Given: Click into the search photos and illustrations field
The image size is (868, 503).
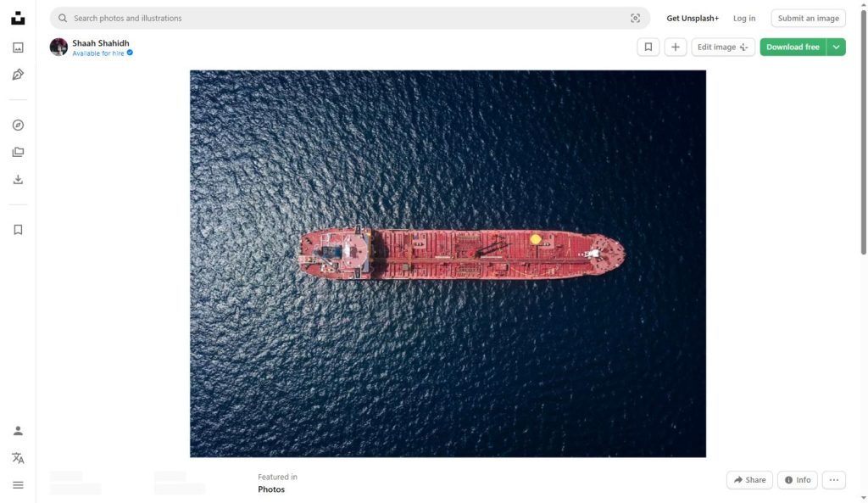Looking at the screenshot, I should tap(350, 19).
